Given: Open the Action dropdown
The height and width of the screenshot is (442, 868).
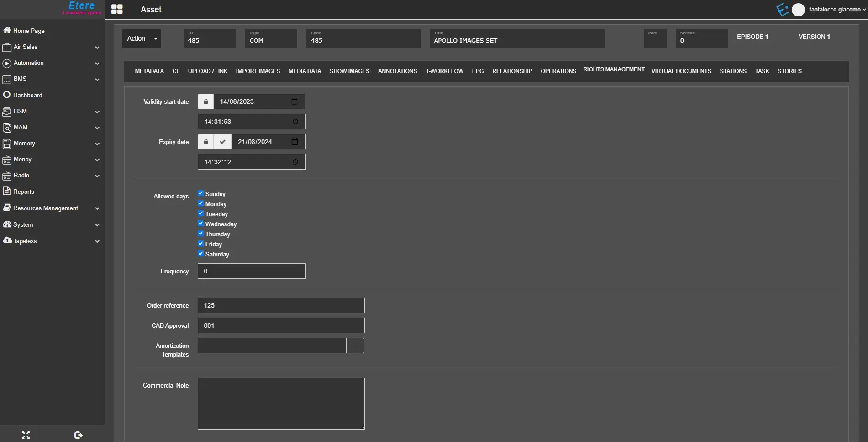Looking at the screenshot, I should (x=142, y=38).
